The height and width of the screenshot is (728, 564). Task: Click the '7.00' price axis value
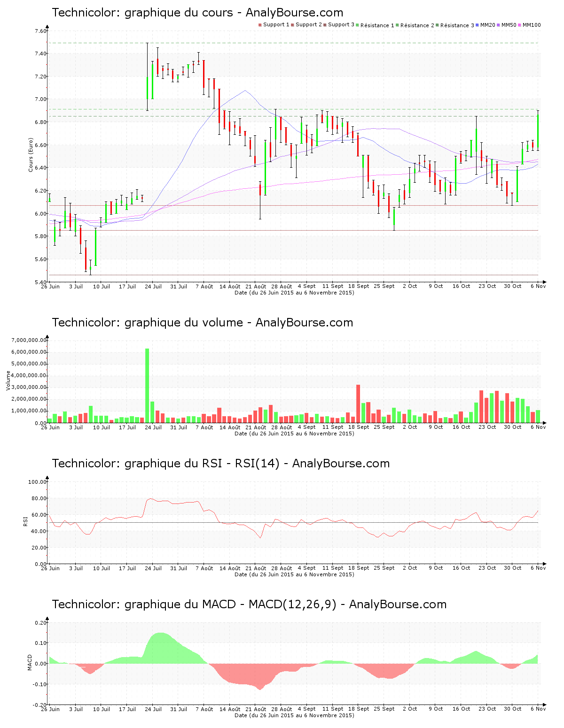pos(40,100)
